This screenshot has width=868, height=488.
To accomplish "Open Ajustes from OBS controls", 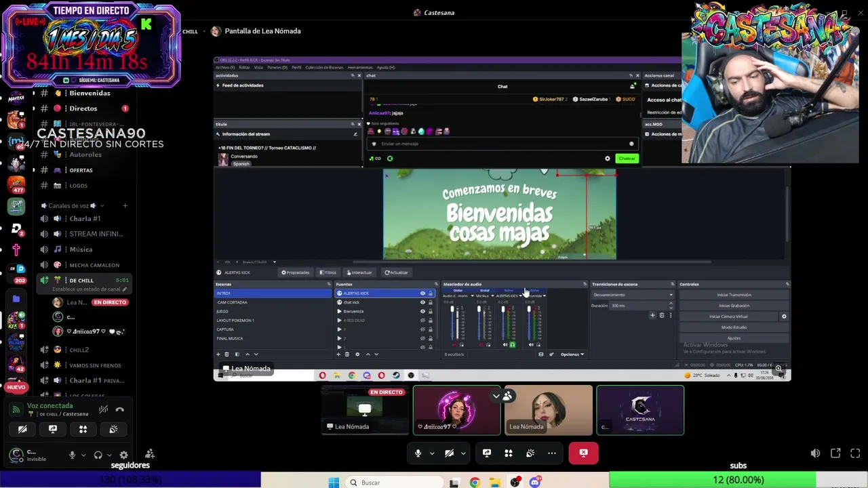I will coord(734,338).
